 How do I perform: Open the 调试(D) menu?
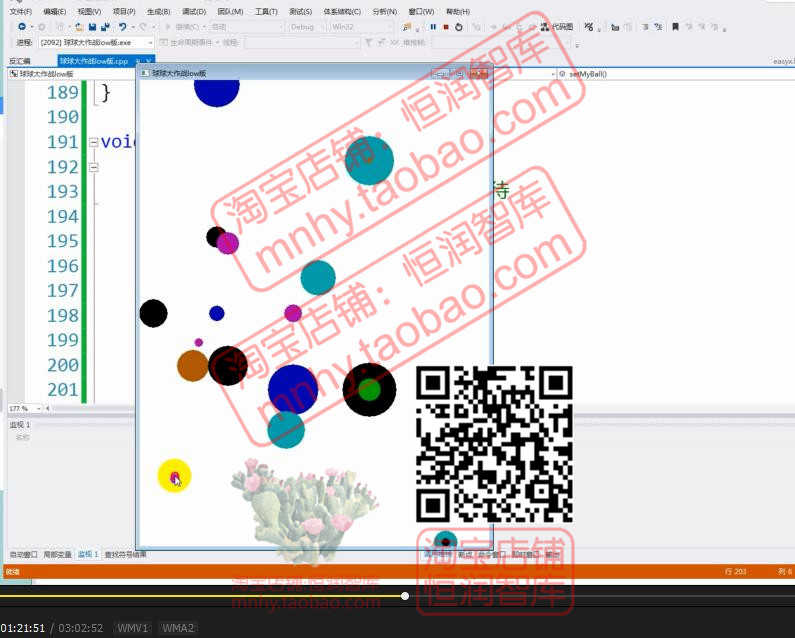(194, 11)
